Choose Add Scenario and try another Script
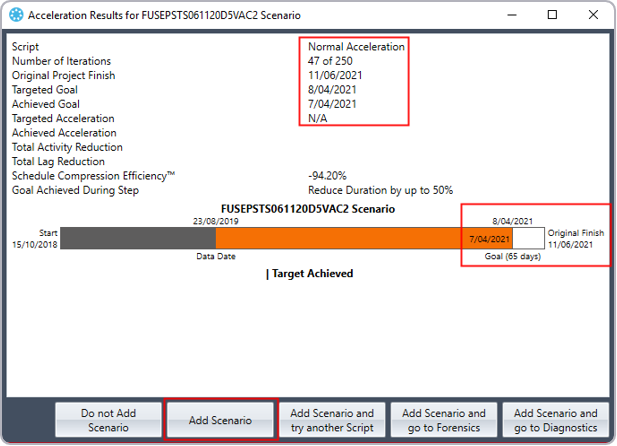The image size is (617, 446). [332, 420]
